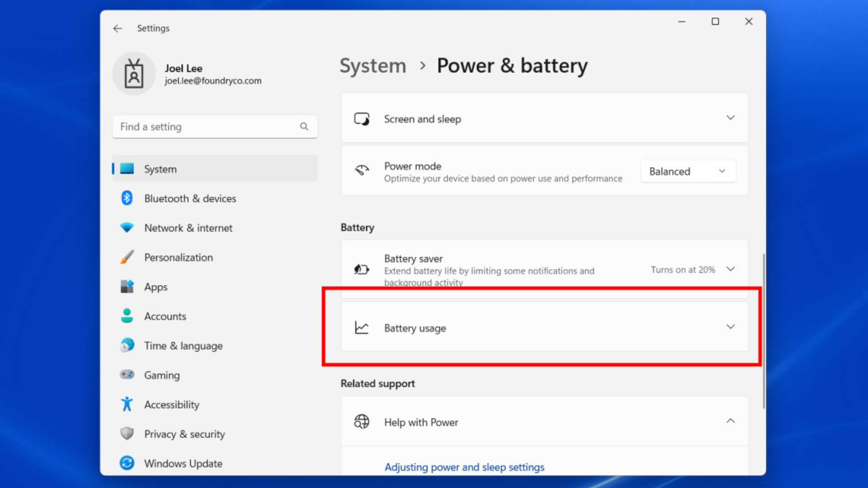This screenshot has height=488, width=868.
Task: Collapse the Help with Power section
Action: [x=730, y=421]
